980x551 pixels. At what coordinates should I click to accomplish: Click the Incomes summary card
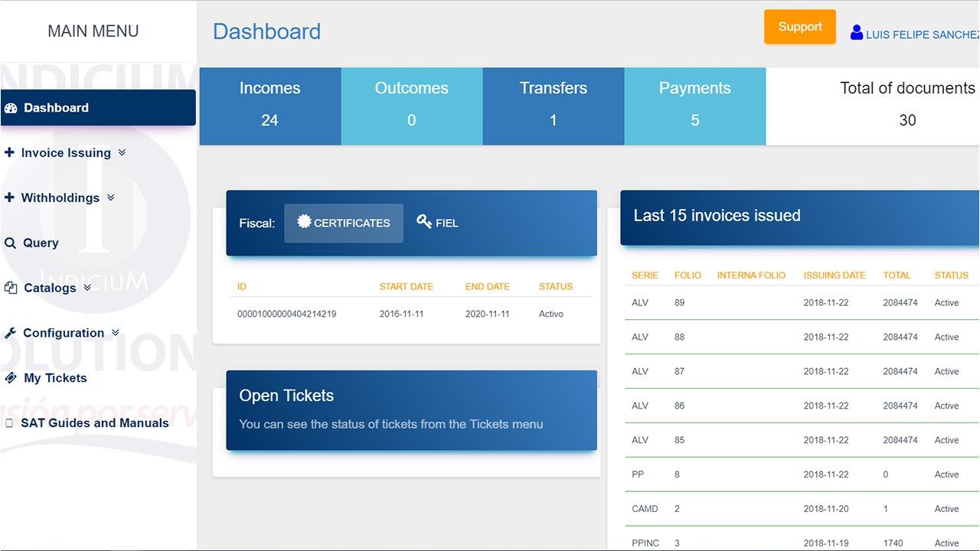pos(270,106)
